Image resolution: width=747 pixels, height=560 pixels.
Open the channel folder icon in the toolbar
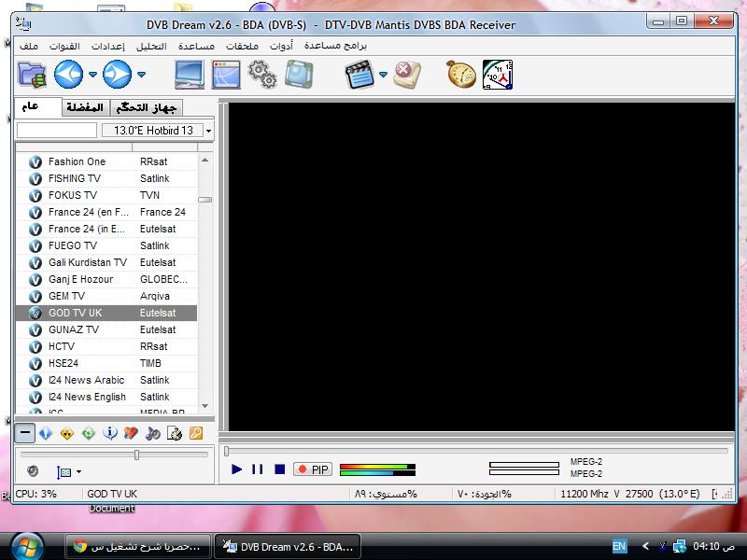(32, 75)
